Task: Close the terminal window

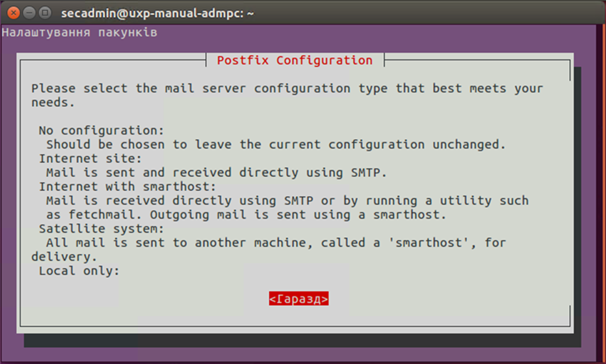Action: click(14, 12)
